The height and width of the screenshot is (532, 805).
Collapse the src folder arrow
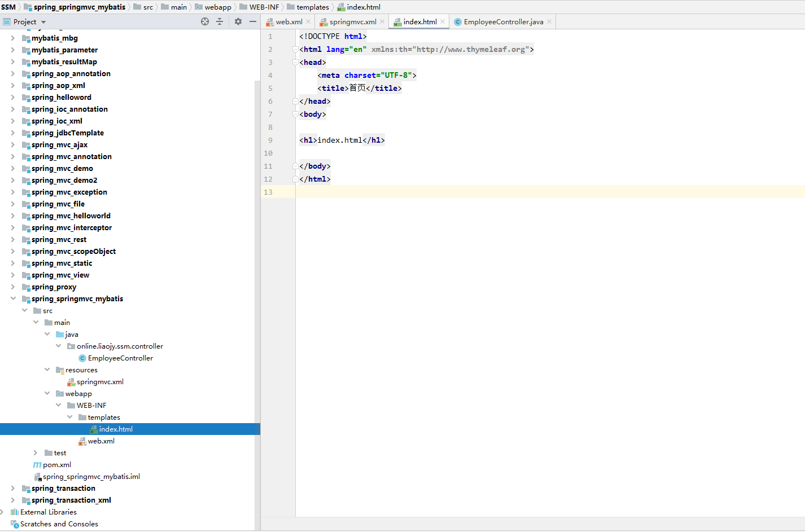pyautogui.click(x=24, y=310)
